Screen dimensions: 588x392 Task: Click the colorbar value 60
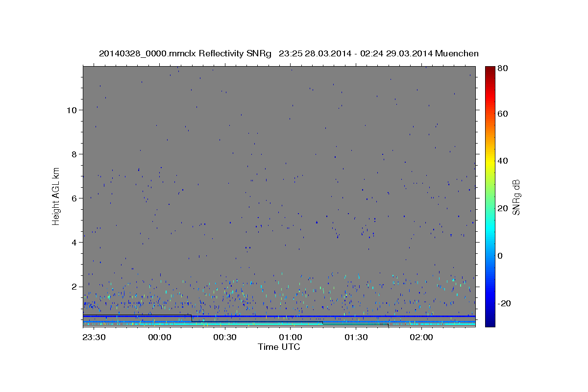tap(502, 114)
